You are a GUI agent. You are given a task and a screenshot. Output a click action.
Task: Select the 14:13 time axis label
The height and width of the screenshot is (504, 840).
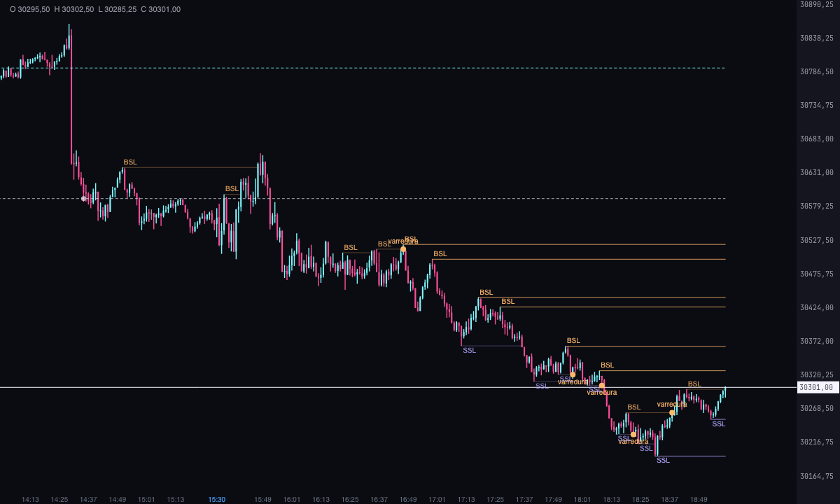30,500
